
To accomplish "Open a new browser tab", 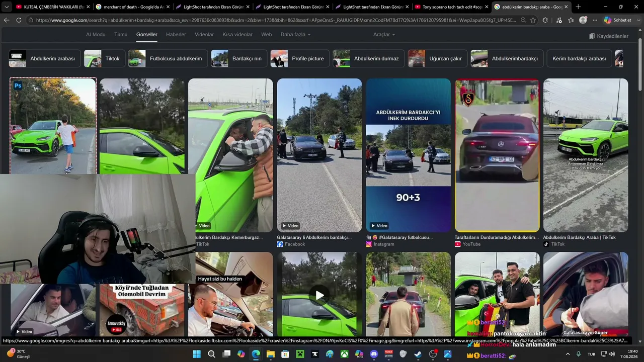I will tap(578, 7).
